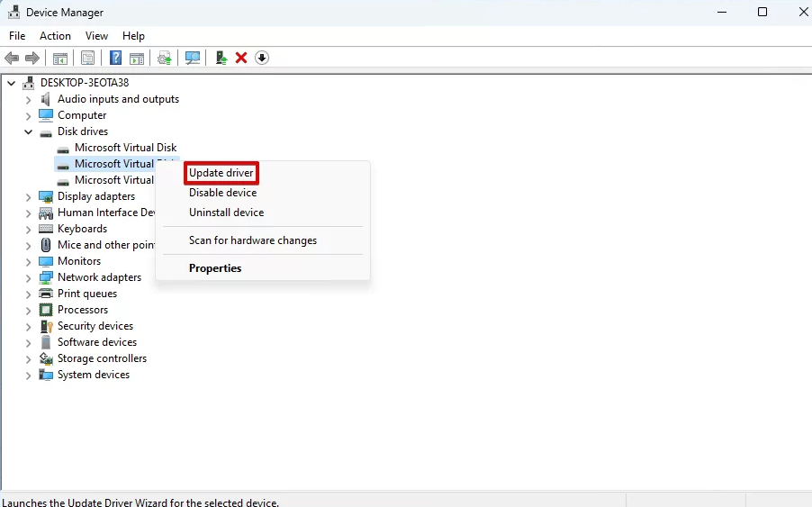The height and width of the screenshot is (507, 812).
Task: Select the last Microsoft Virtual disk entry
Action: point(114,180)
